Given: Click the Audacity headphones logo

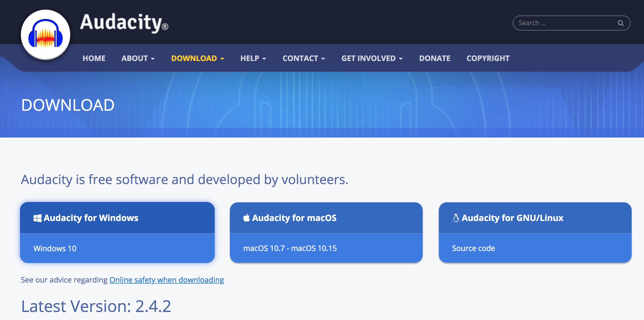Looking at the screenshot, I should (x=46, y=35).
